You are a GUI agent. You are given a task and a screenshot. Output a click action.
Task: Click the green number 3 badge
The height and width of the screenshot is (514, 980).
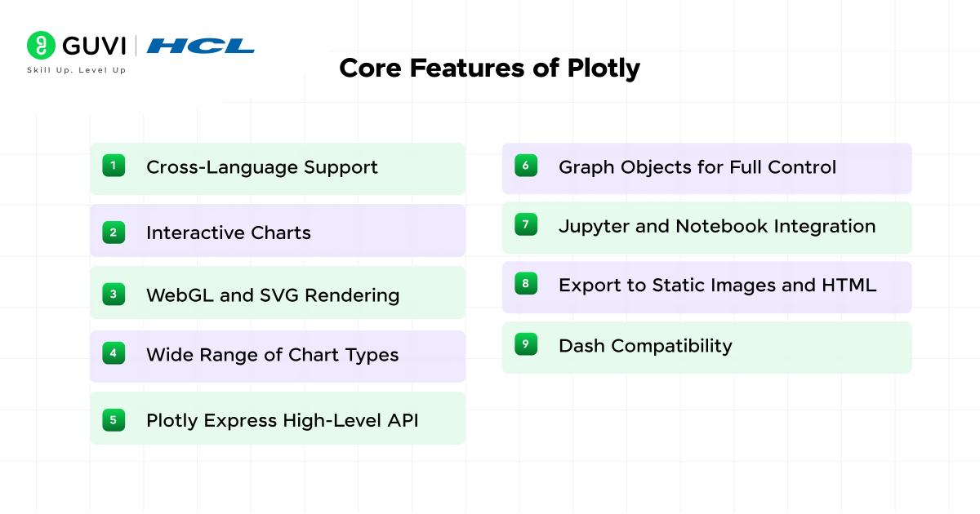pyautogui.click(x=114, y=295)
